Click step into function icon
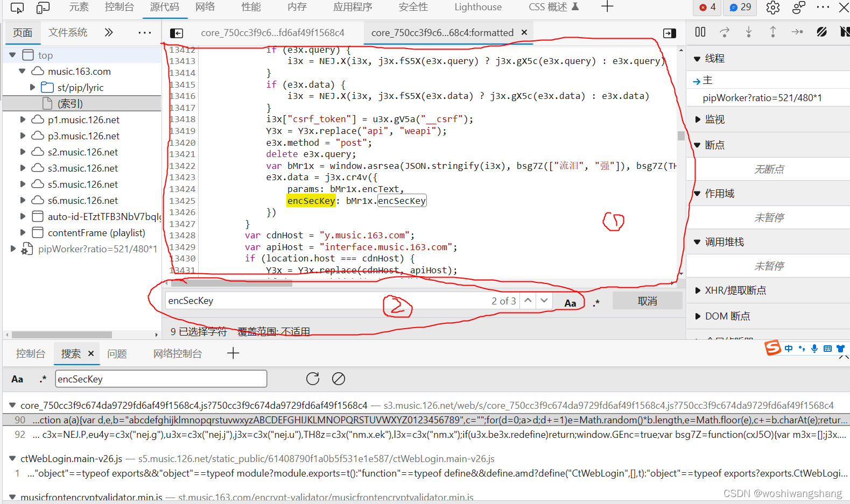850x504 pixels. [749, 32]
